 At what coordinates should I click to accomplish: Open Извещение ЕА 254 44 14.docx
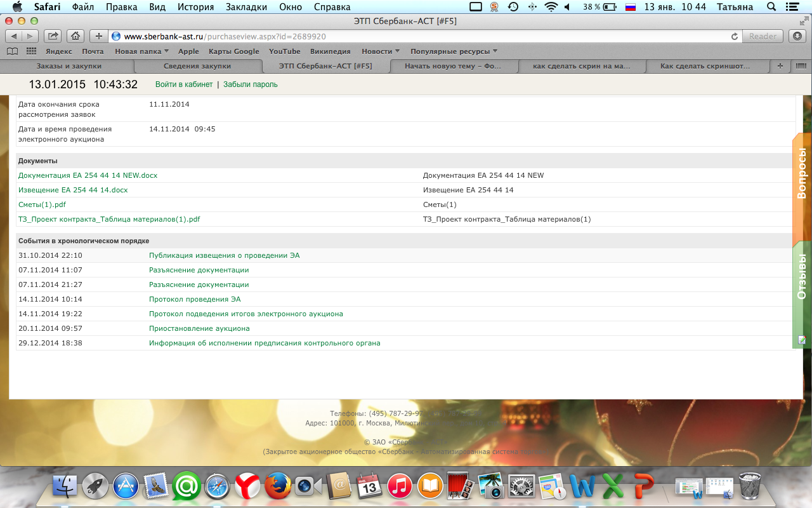point(73,190)
